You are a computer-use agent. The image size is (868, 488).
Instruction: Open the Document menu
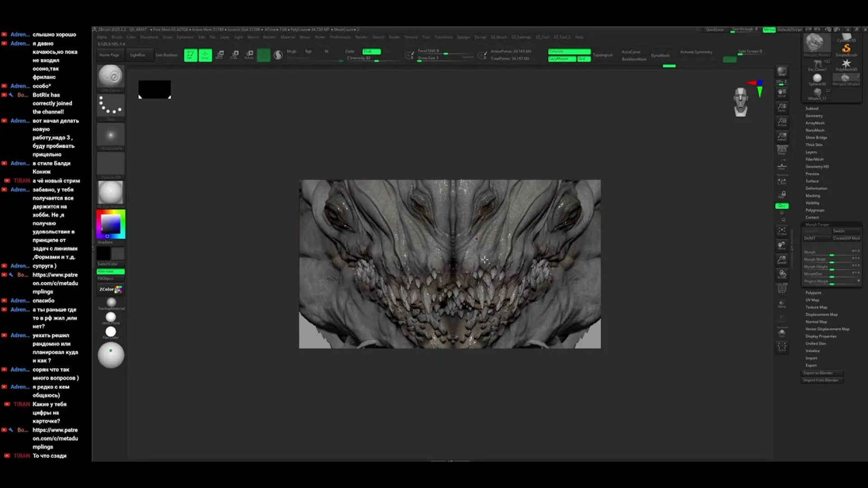point(149,37)
